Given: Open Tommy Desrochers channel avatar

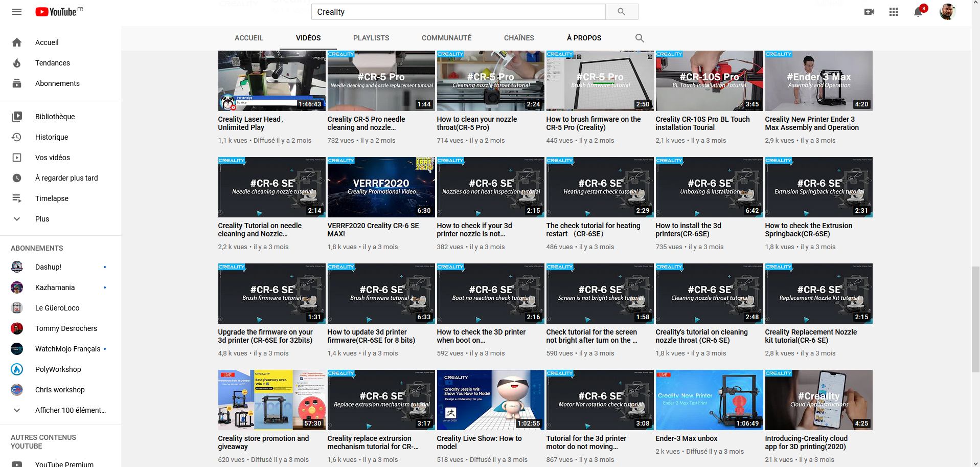Looking at the screenshot, I should [x=17, y=328].
